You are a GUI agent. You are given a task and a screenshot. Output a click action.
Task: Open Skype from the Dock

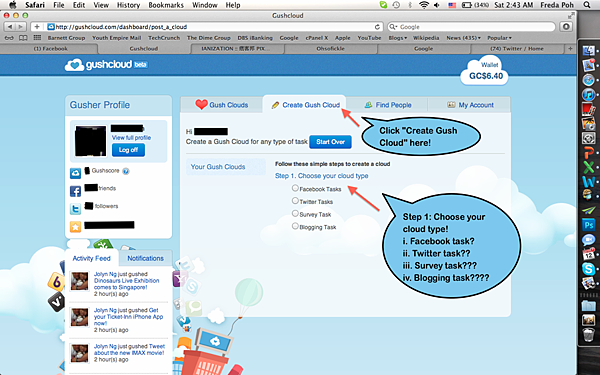point(588,269)
